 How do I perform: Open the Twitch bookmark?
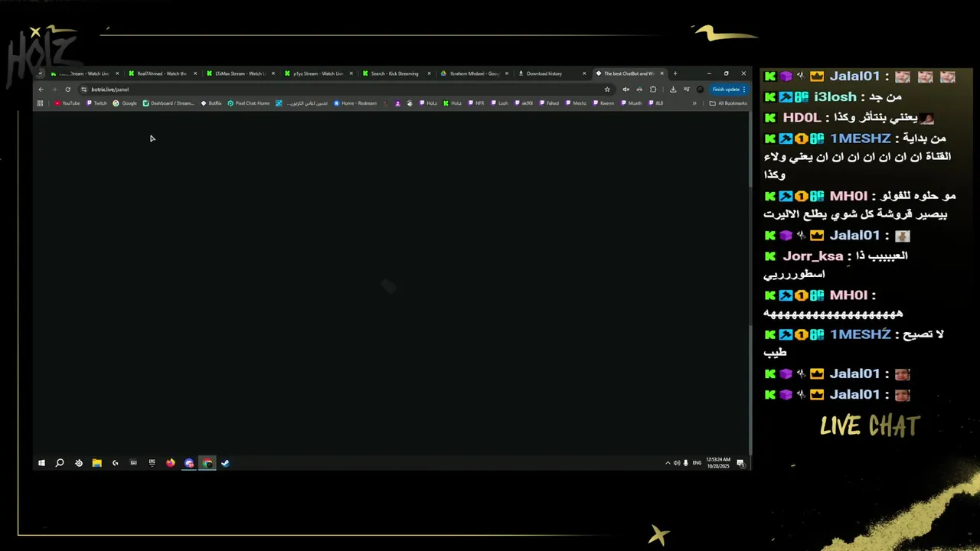click(97, 103)
